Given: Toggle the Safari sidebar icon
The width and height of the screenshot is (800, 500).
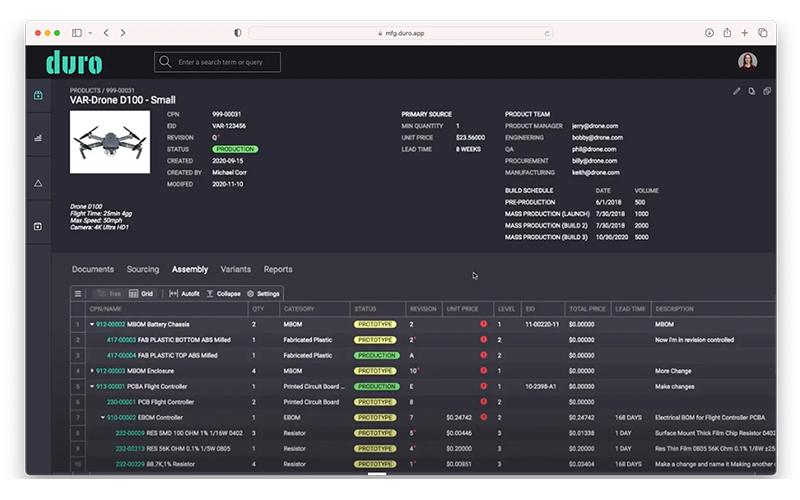Looking at the screenshot, I should pyautogui.click(x=77, y=33).
